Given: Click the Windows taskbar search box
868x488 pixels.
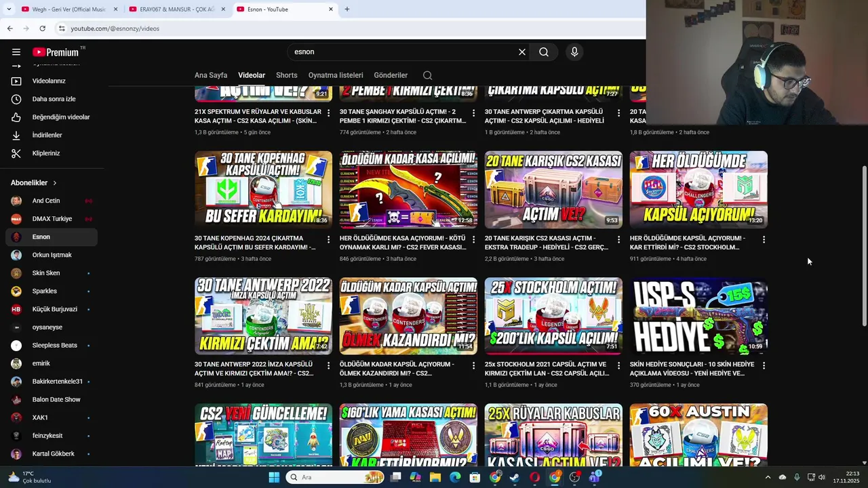Looking at the screenshot, I should 335,477.
